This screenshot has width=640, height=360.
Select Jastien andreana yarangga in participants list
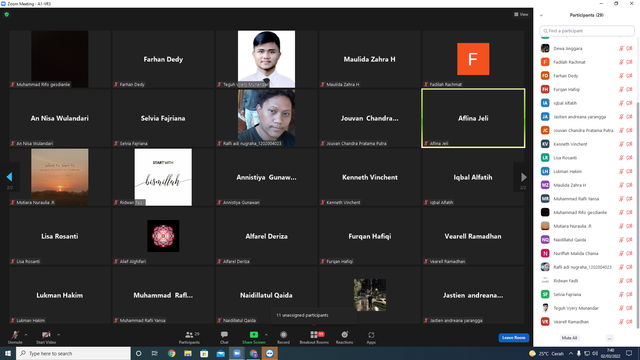[x=586, y=117]
